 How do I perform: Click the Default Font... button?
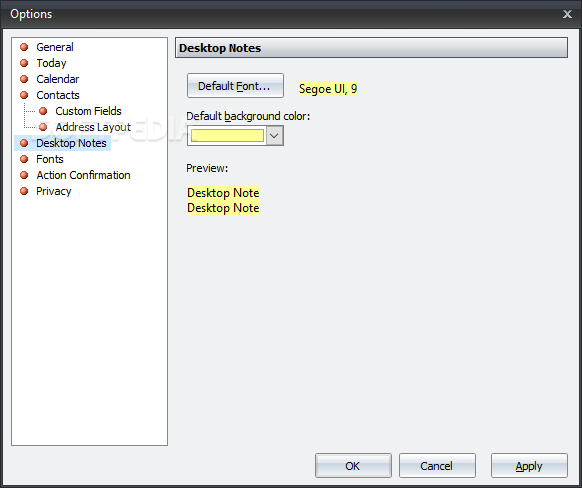coord(235,86)
